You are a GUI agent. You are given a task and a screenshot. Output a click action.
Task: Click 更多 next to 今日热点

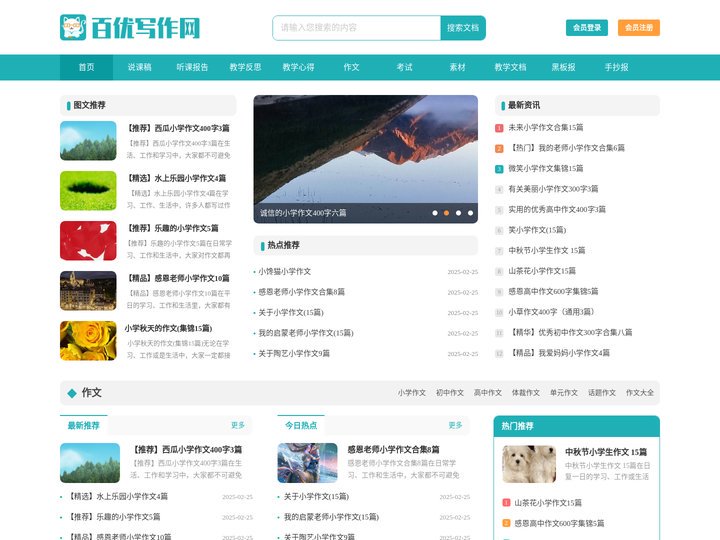(456, 426)
